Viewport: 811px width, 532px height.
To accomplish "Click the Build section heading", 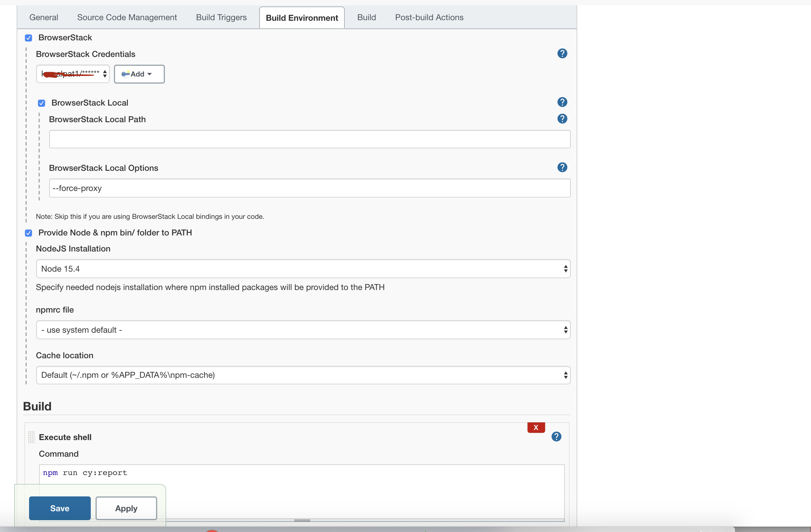I will (x=37, y=406).
